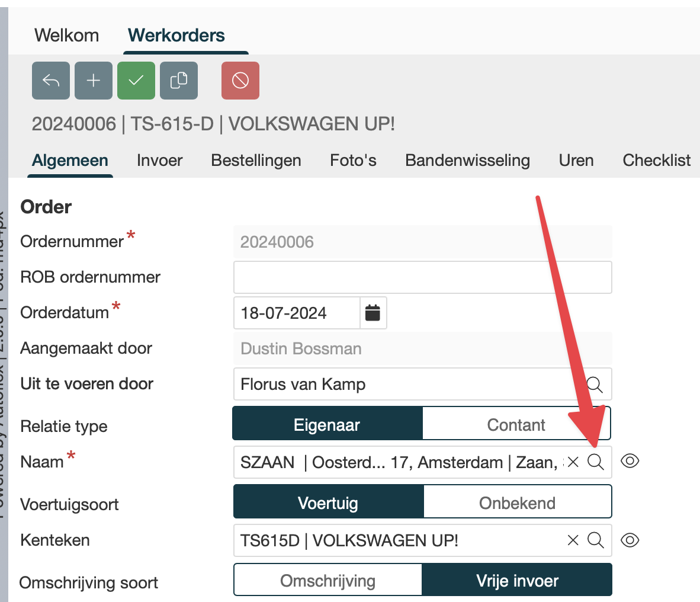This screenshot has width=700, height=602.
Task: View vehicle details via Kenteken eye icon
Action: (x=630, y=540)
